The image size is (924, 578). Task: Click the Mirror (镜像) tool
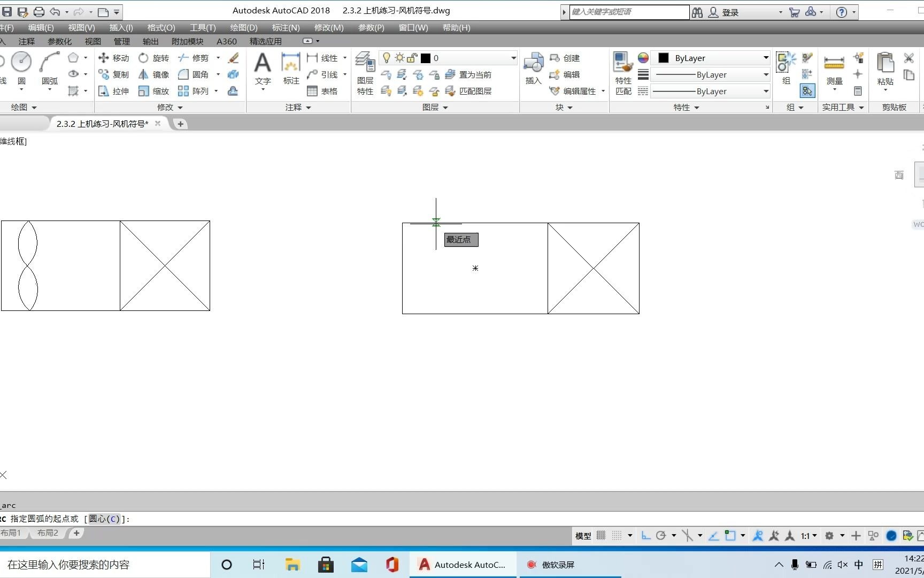point(154,74)
